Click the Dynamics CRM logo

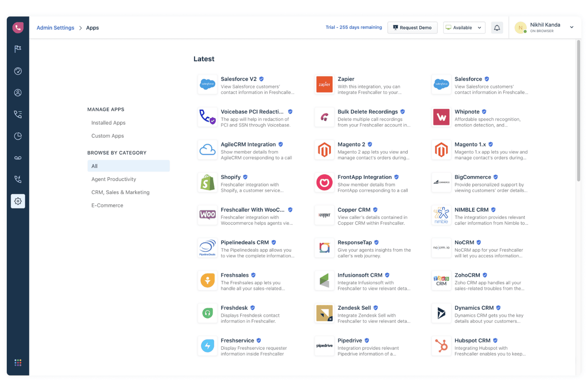441,313
